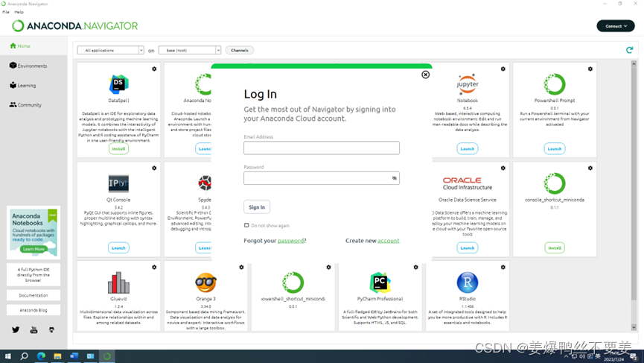Viewport: 644px width, 363px height.
Task: Click the RStudio application icon
Action: point(468,282)
